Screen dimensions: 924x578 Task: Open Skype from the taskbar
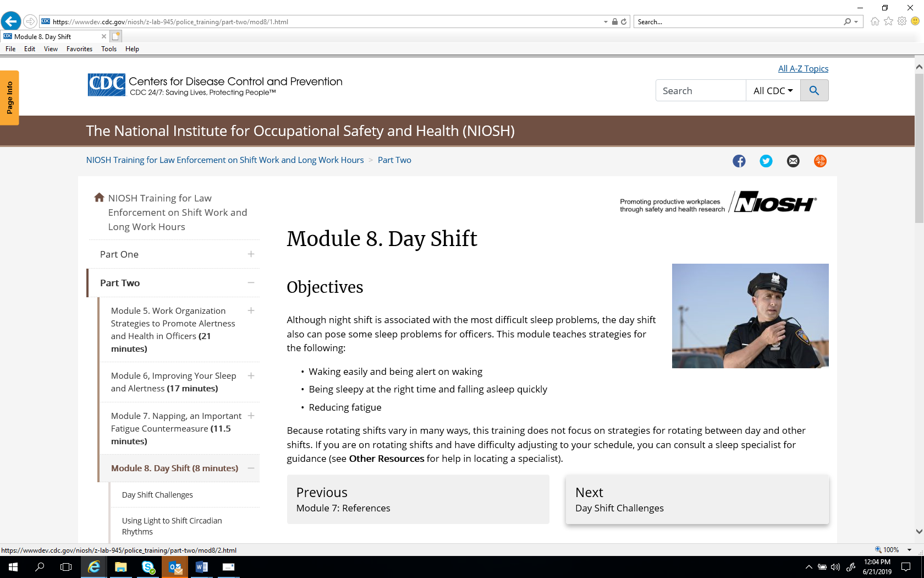tap(148, 567)
